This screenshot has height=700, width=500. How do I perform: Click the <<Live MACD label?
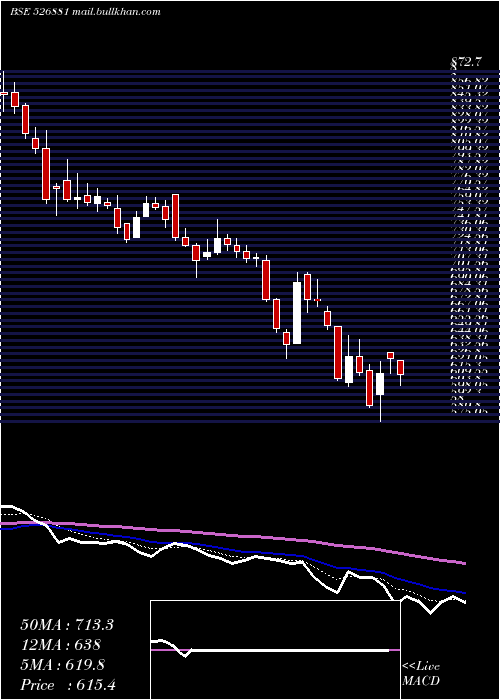[421, 675]
